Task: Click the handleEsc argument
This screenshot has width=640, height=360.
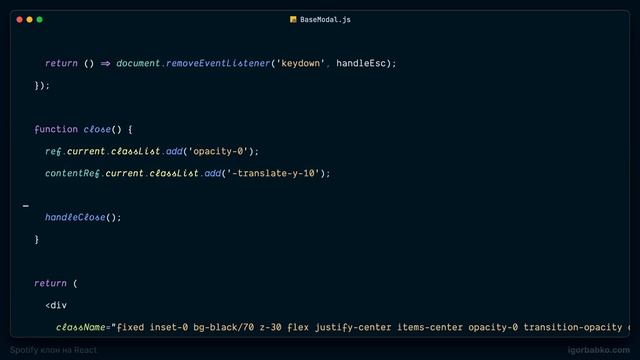Action: (x=361, y=63)
